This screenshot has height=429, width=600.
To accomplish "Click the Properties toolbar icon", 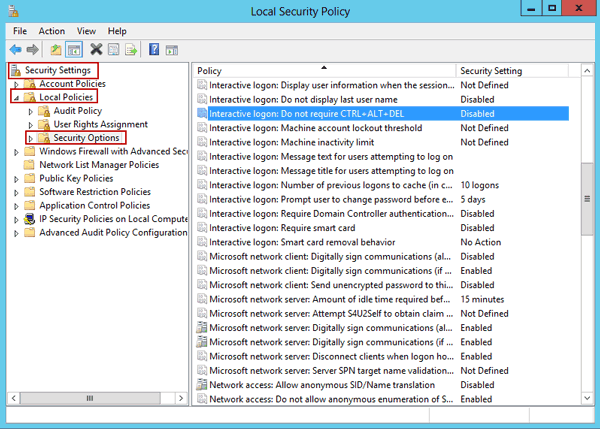I will (114, 49).
